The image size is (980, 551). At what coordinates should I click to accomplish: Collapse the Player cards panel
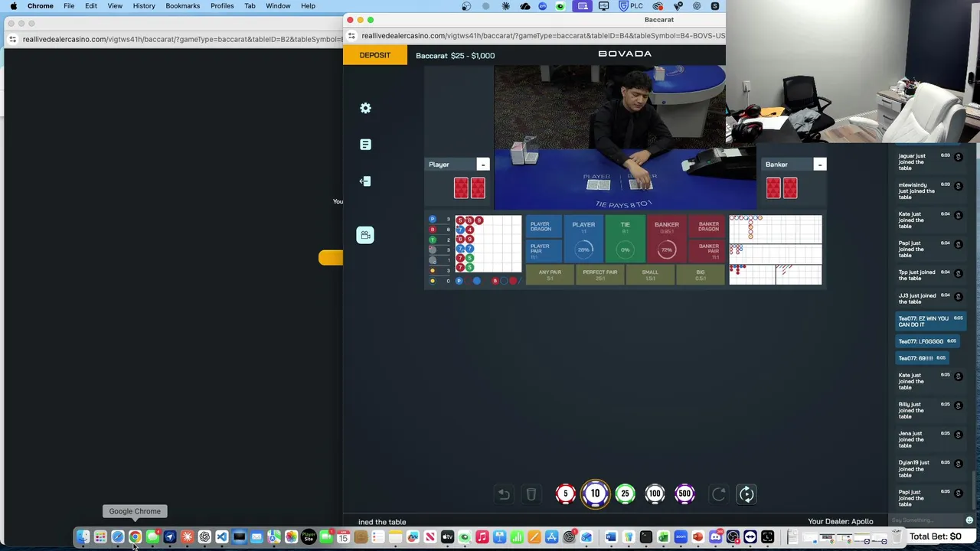[482, 165]
